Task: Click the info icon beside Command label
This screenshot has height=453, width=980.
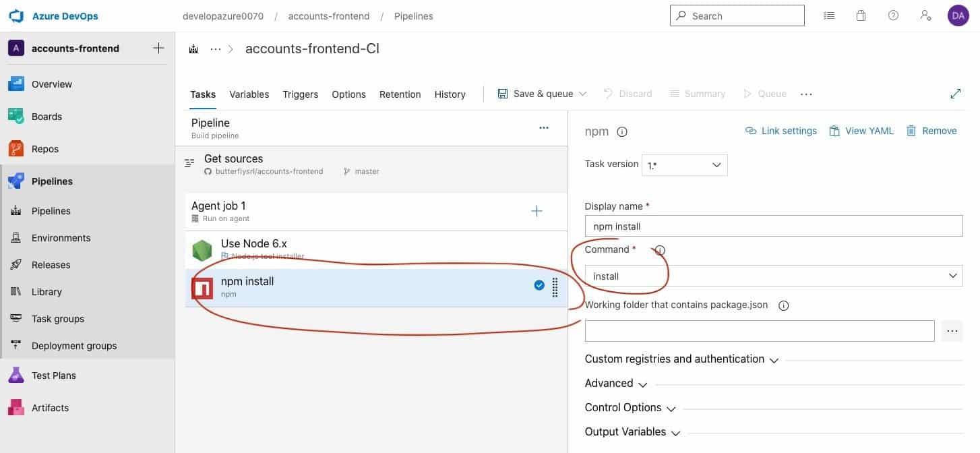Action: click(660, 250)
